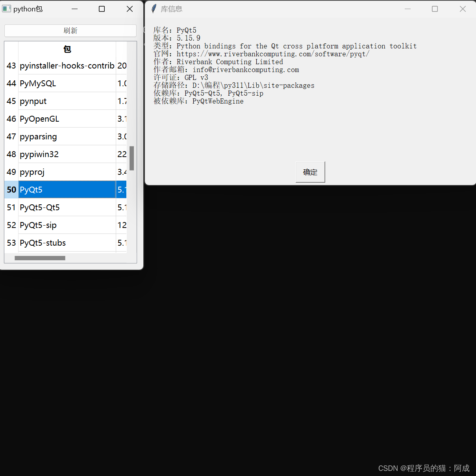
Task: Click row header number 45
Action: click(11, 101)
